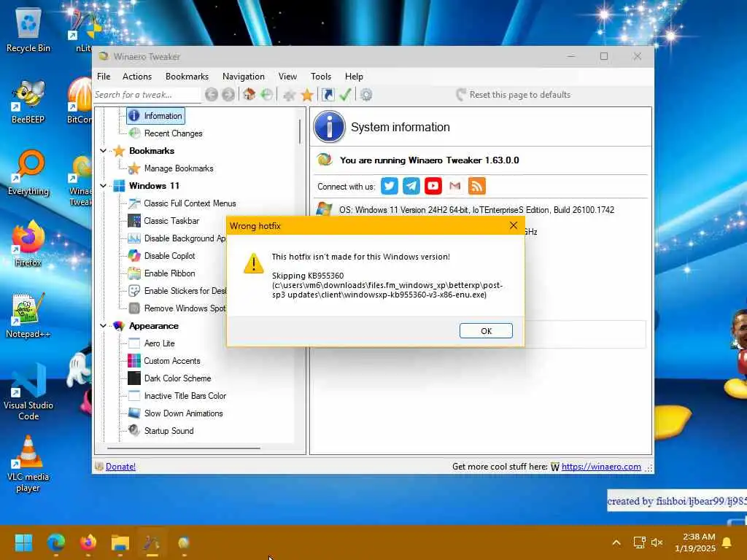Collapse the Appearance tree section

pos(103,326)
